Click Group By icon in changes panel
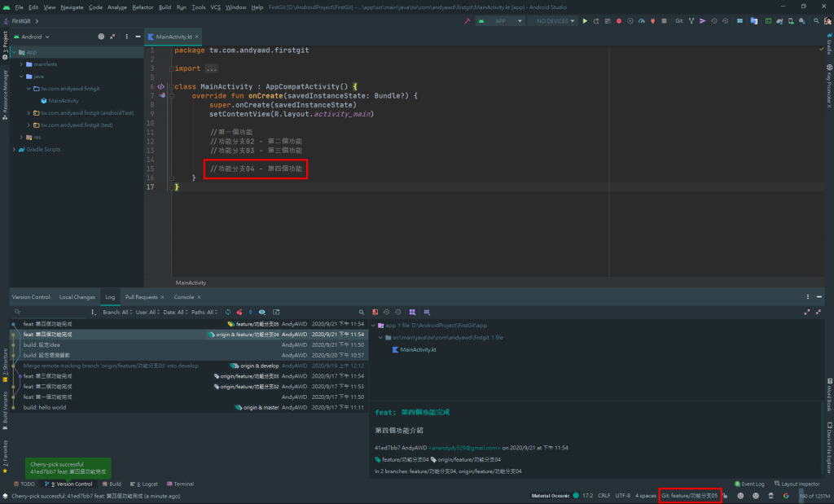This screenshot has width=834, height=504. pyautogui.click(x=412, y=312)
